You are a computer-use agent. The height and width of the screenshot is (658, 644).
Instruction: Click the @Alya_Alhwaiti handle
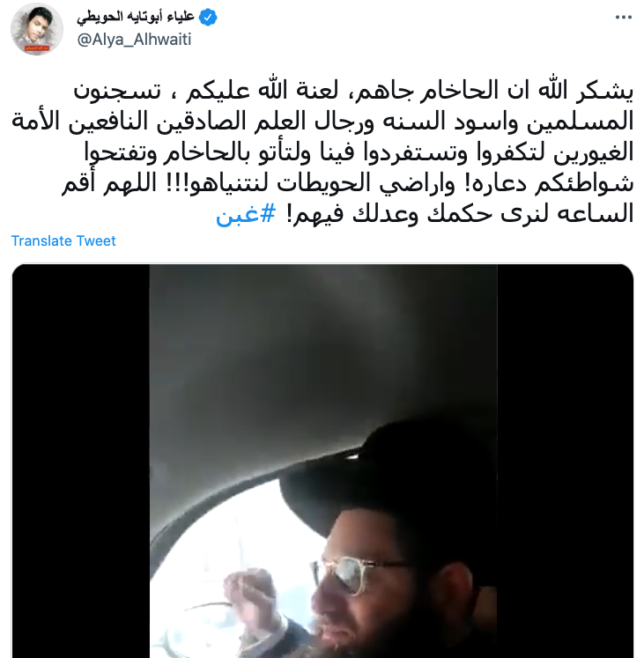(134, 40)
